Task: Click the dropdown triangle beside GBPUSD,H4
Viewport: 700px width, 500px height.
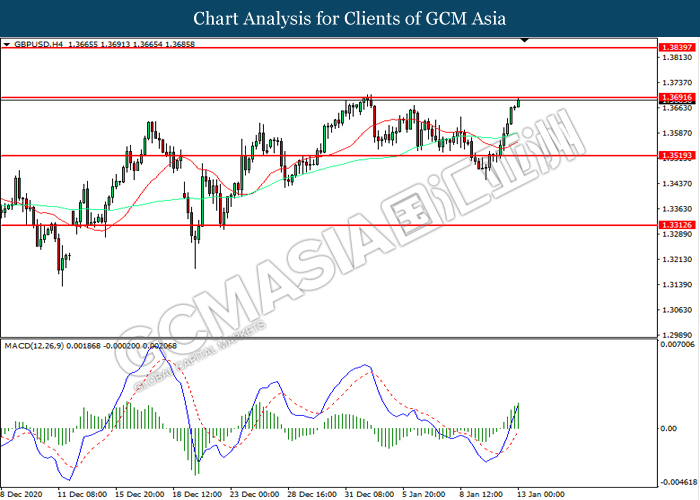Action: coord(7,45)
